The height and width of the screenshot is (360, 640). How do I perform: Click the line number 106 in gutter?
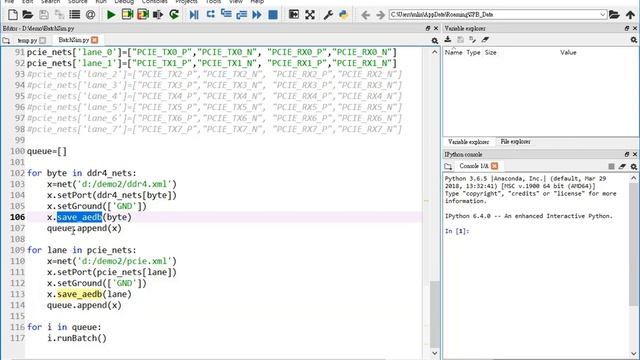click(x=18, y=217)
